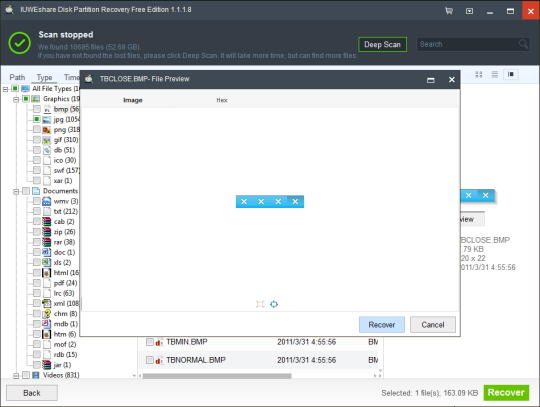Start a Deep Scan
The image size is (540, 407).
[x=383, y=44]
